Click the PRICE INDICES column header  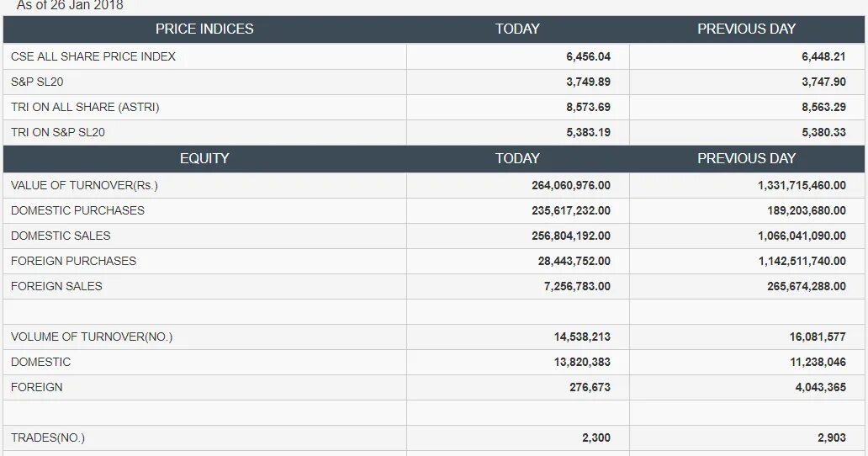click(204, 29)
